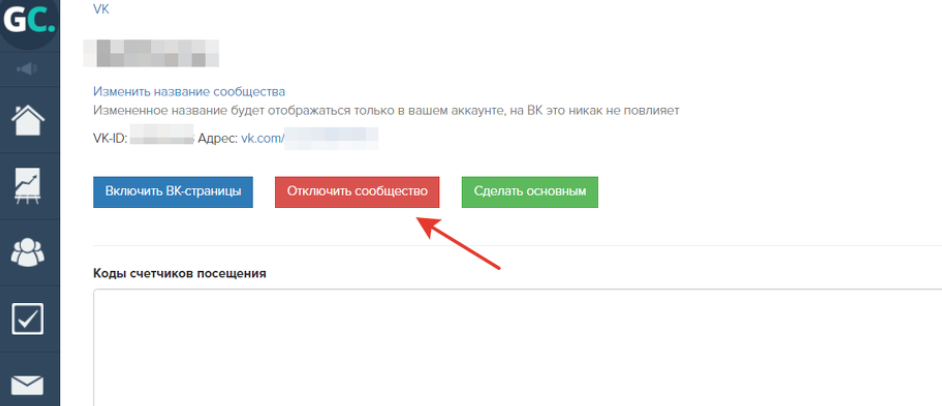942x406 pixels.
Task: Open notifications megaphone icon in sidebar
Action: pyautogui.click(x=27, y=70)
